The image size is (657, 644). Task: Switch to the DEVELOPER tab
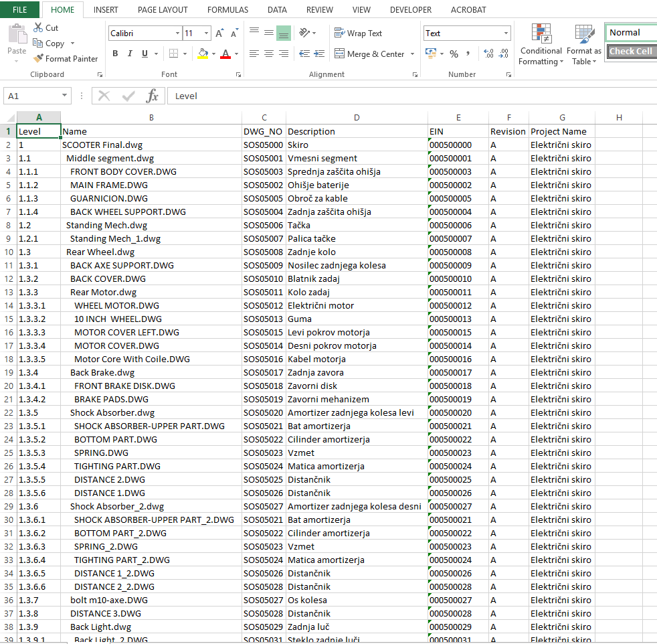(x=411, y=9)
